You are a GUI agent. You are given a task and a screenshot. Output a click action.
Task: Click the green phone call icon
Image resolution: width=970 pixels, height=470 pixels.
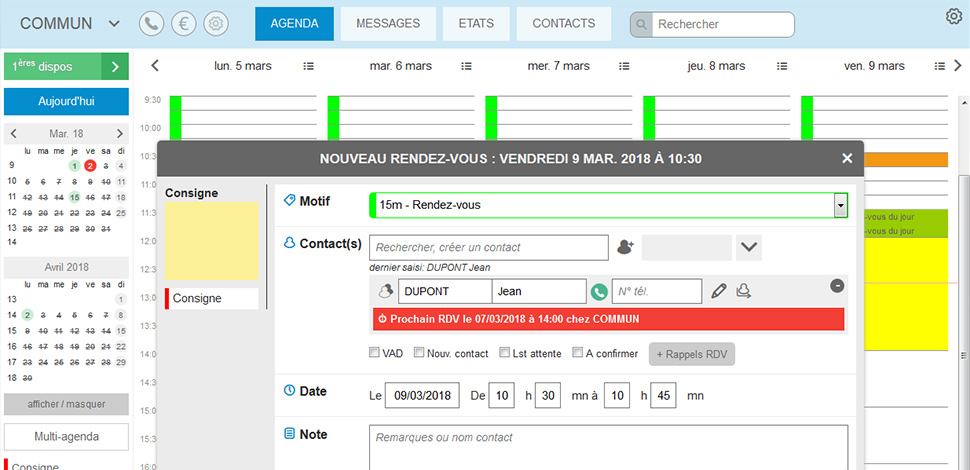point(599,291)
